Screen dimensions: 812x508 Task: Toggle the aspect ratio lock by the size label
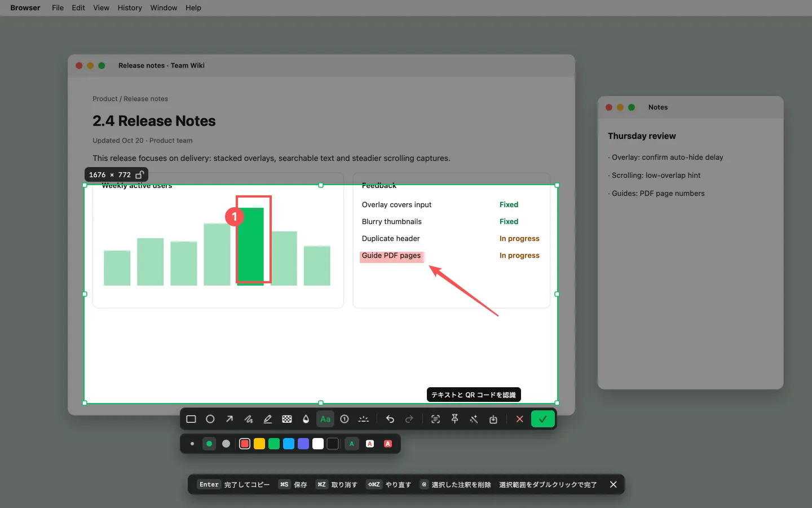click(x=140, y=175)
